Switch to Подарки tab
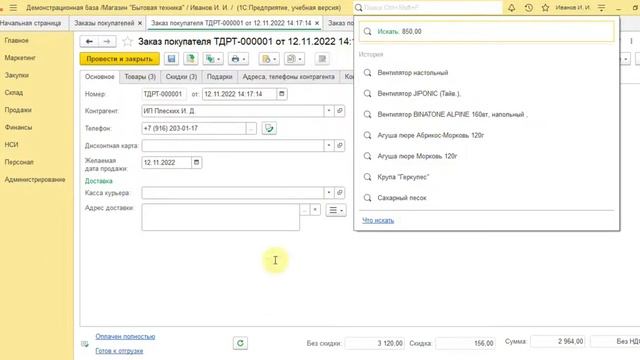Viewport: 640px width, 360px height. point(219,77)
